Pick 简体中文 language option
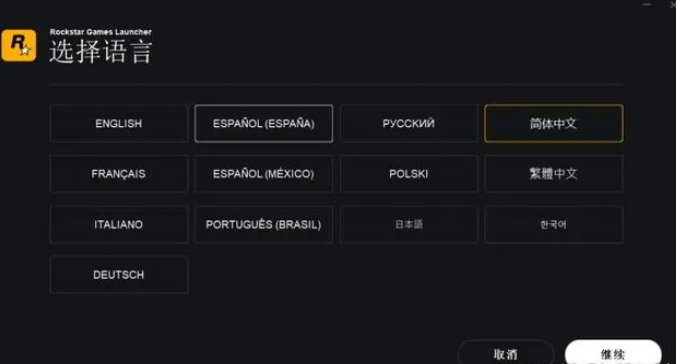This screenshot has width=676, height=364. 554,123
